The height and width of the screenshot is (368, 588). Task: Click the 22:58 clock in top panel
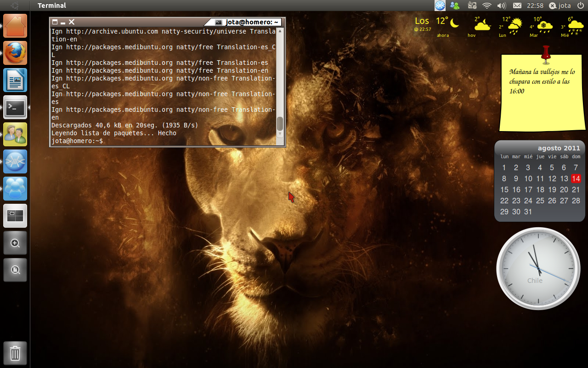(535, 6)
